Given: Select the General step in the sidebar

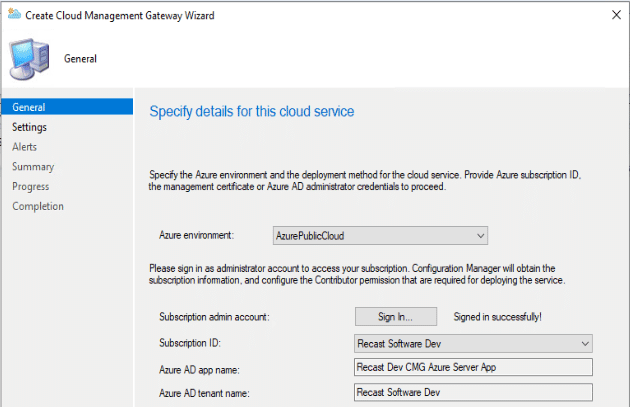Looking at the screenshot, I should [29, 107].
